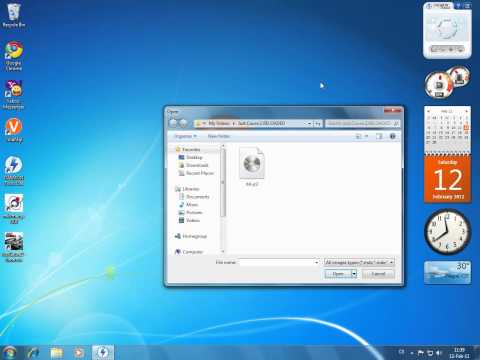
Task: Open the File name dropdown arrow
Action: pyautogui.click(x=316, y=263)
